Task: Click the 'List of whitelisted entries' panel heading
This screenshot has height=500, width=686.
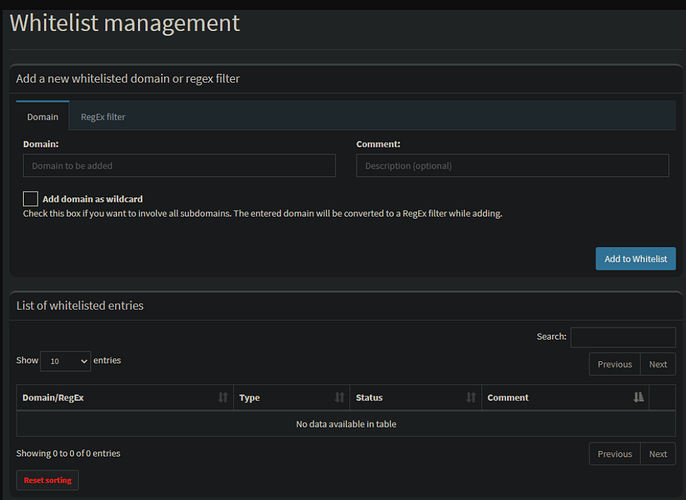Action: pos(80,305)
